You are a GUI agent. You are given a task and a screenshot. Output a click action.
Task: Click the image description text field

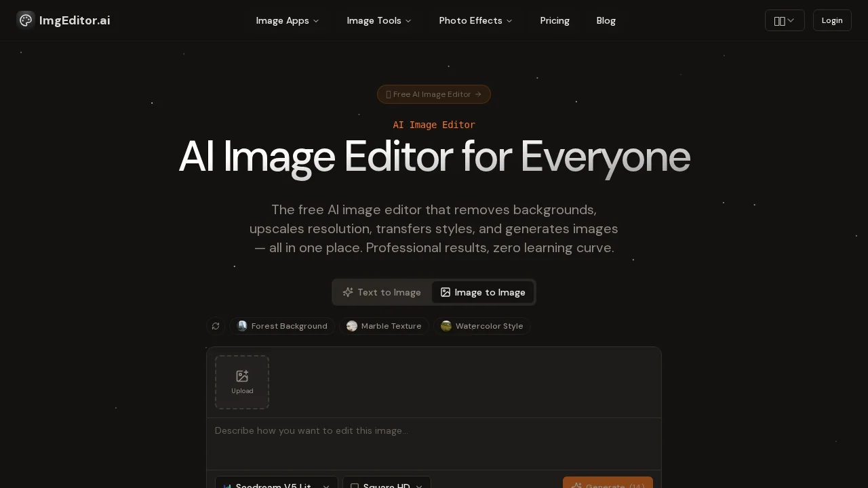(434, 441)
